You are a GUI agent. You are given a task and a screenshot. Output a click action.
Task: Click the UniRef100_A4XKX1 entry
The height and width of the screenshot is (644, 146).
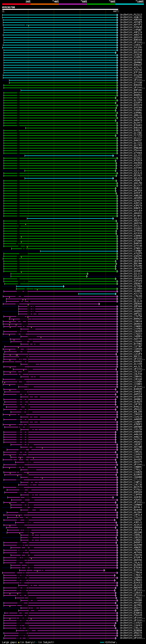[x=131, y=635]
